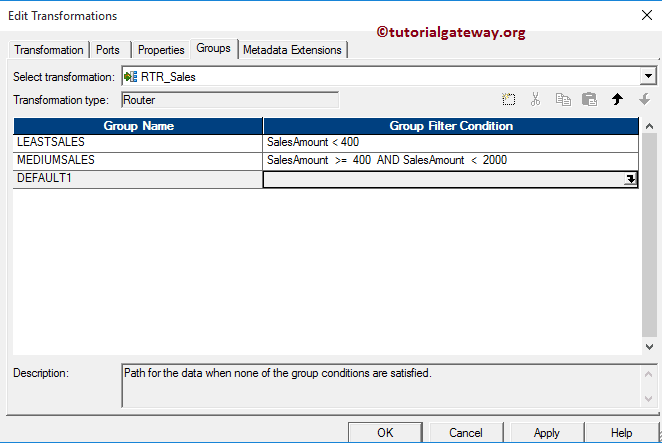
Task: Confirm changes with the OK button
Action: [x=385, y=432]
